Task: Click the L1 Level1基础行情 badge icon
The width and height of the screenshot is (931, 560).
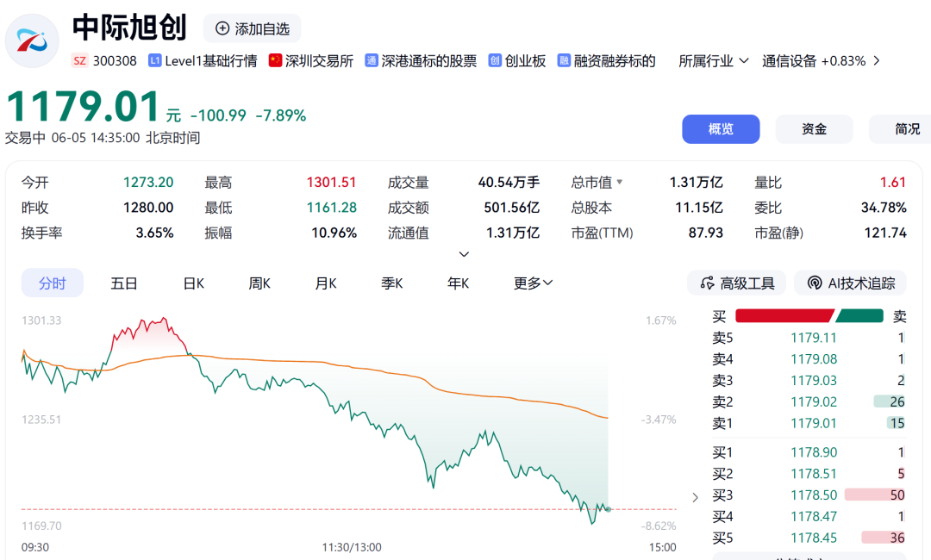Action: tap(155, 60)
